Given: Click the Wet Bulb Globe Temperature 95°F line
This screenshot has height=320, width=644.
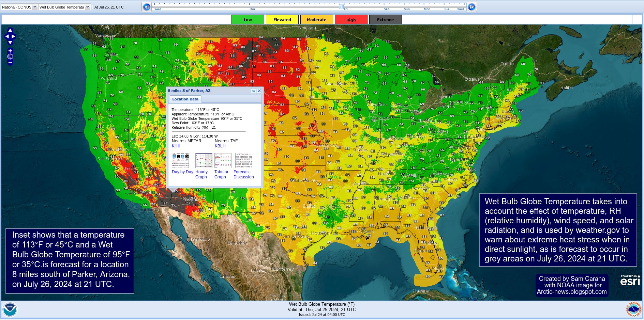Looking at the screenshot, I should pyautogui.click(x=207, y=118).
